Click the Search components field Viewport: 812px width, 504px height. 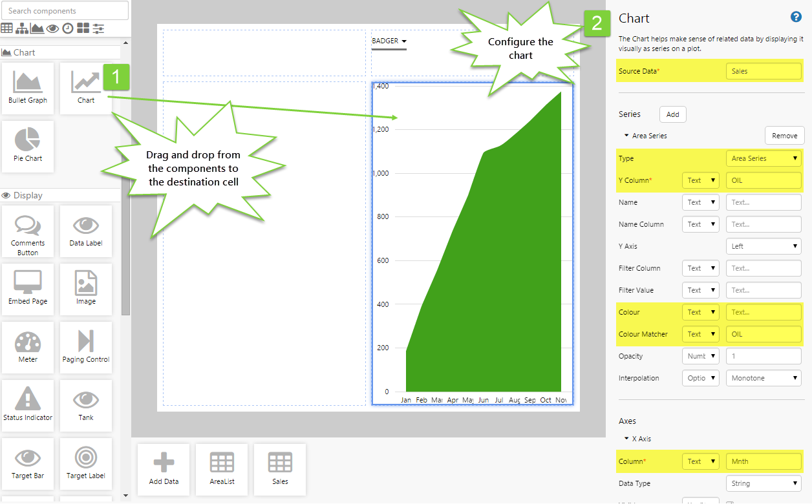(65, 11)
